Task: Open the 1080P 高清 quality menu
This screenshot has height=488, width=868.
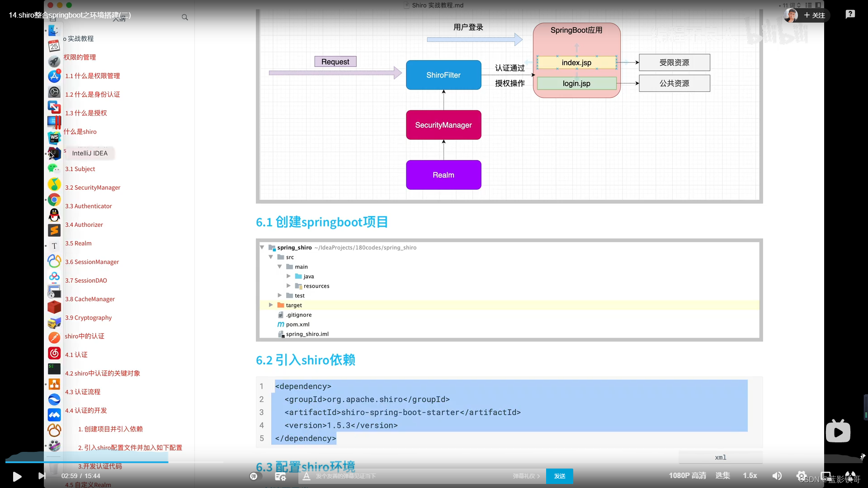Action: 687,476
